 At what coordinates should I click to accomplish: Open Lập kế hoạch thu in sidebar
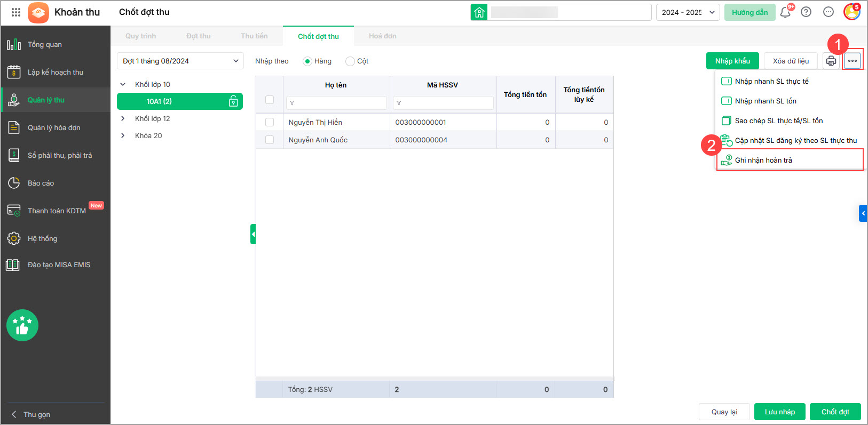[56, 72]
